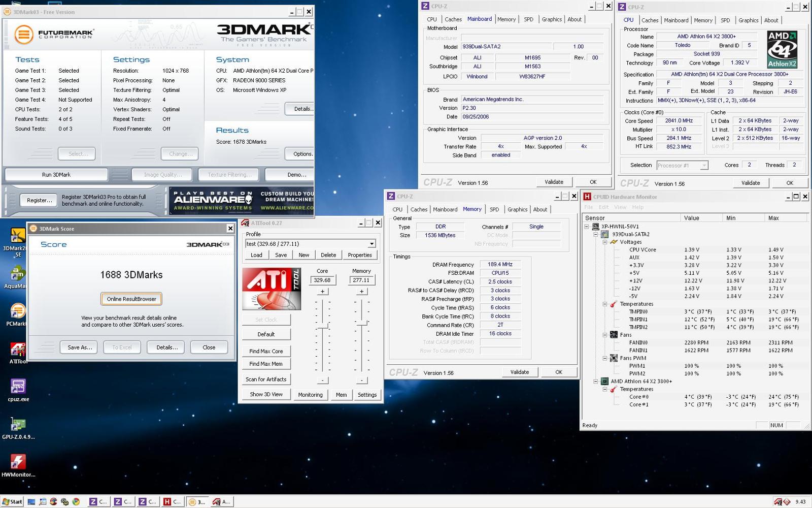Viewport: 812px width, 508px height.
Task: Click the orange icon in 3DMark Score title bar
Action: tap(33, 229)
